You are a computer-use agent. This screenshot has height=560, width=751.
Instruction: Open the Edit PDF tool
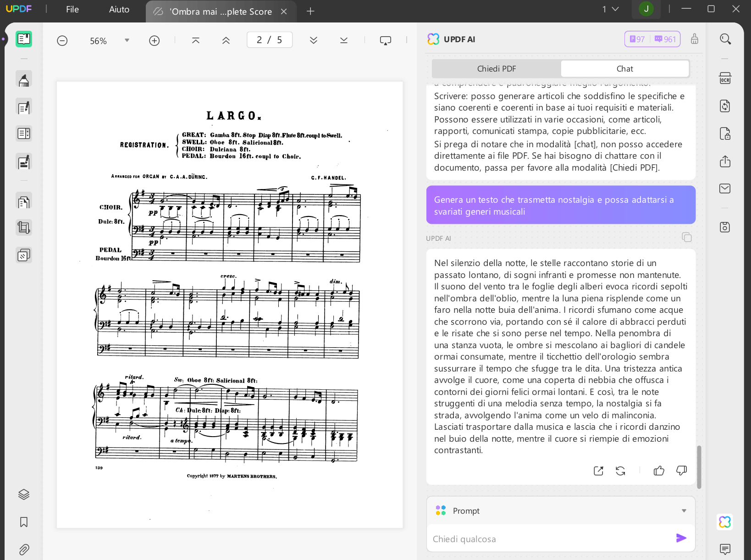24,108
